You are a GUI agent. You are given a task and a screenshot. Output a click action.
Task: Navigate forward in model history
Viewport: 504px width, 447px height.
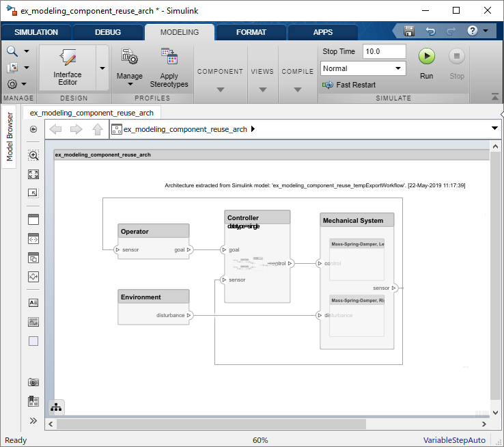(x=76, y=129)
